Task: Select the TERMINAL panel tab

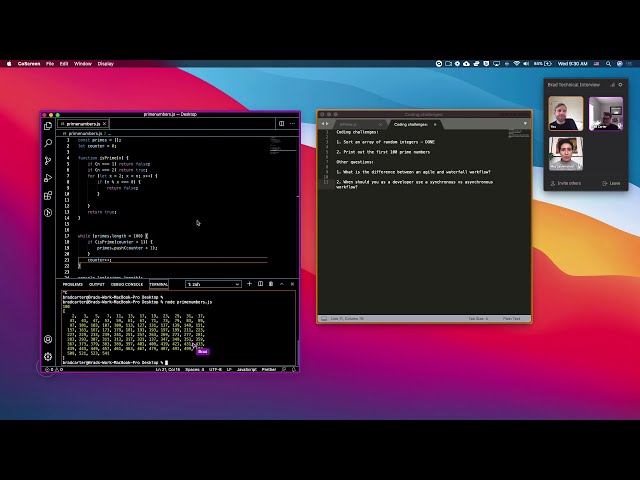Action: tap(159, 284)
